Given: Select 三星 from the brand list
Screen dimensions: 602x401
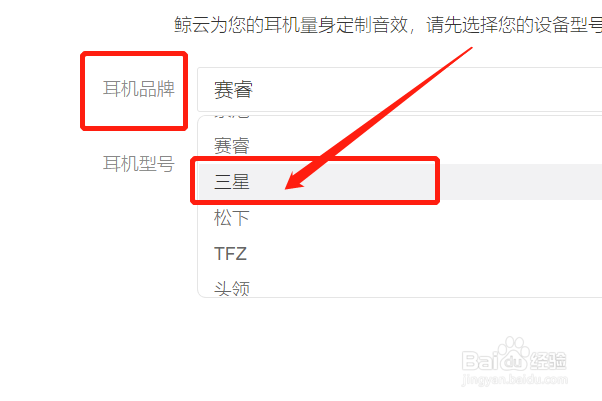Looking at the screenshot, I should pyautogui.click(x=232, y=181).
